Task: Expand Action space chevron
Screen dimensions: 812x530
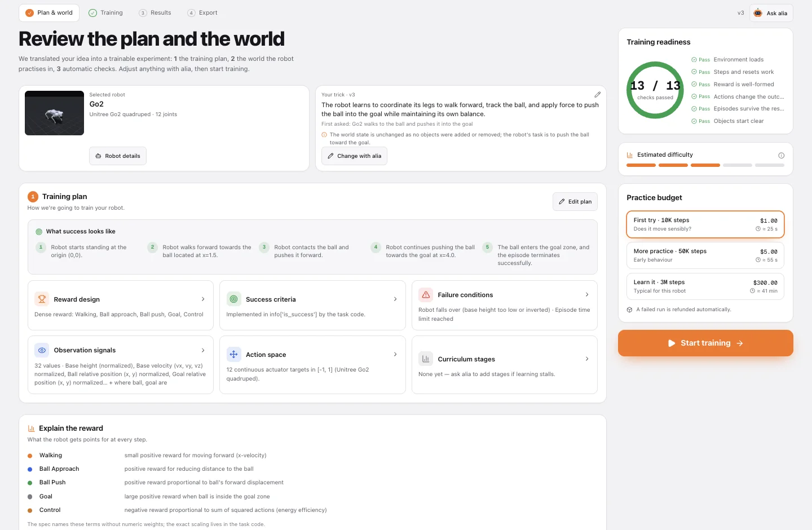Action: [x=395, y=354]
